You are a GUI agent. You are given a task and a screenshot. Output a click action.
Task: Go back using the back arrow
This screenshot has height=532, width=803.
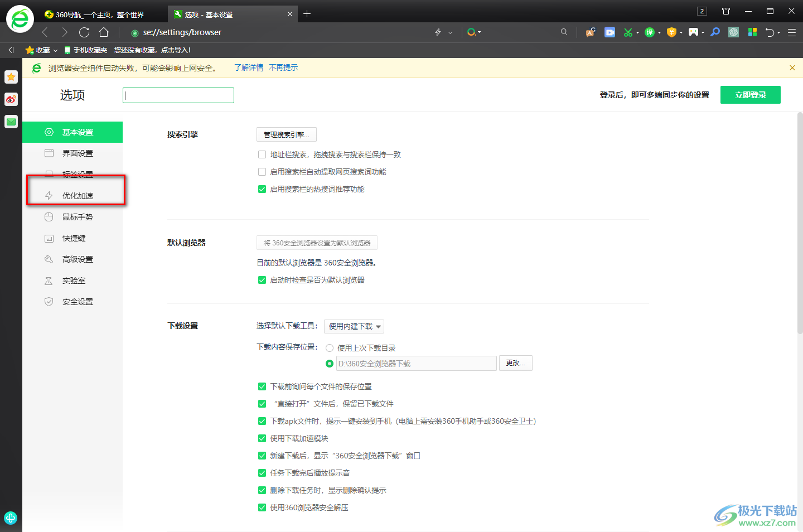tap(45, 32)
